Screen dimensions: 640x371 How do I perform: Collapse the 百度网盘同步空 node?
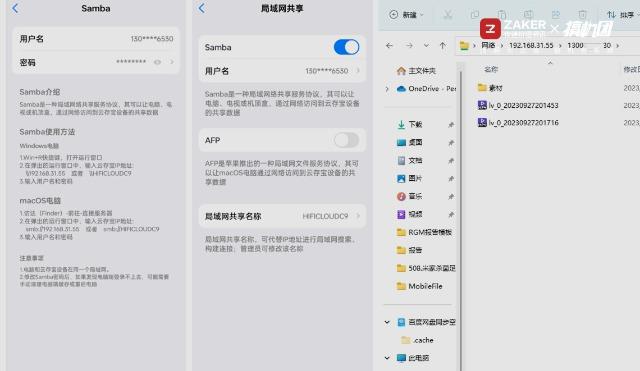387,322
